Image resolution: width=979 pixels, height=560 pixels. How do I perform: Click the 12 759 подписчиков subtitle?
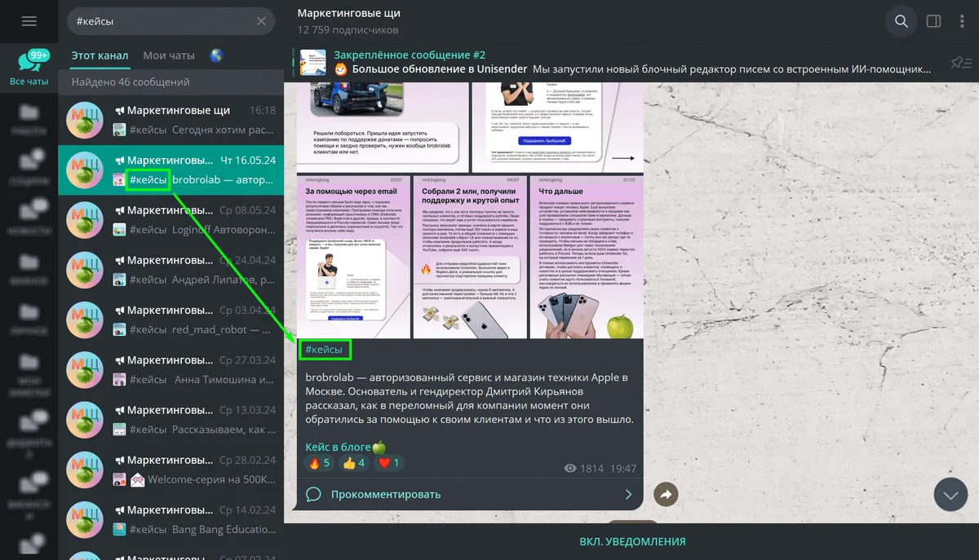348,30
